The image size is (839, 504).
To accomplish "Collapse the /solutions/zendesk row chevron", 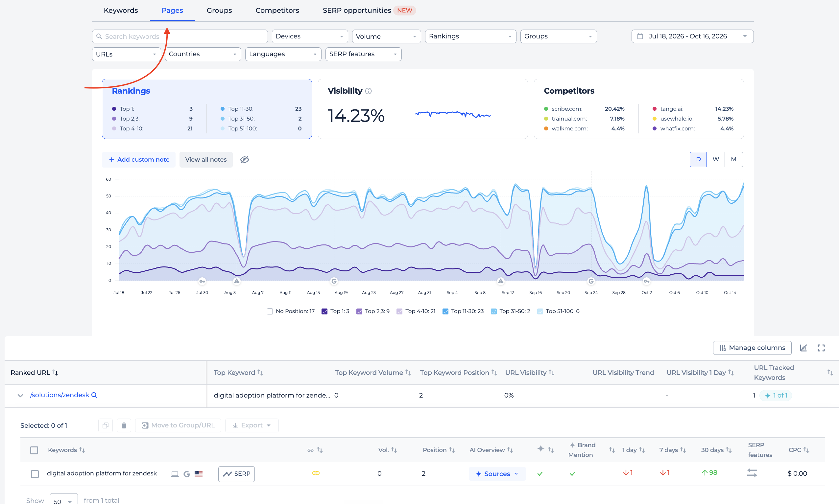I will pyautogui.click(x=20, y=396).
